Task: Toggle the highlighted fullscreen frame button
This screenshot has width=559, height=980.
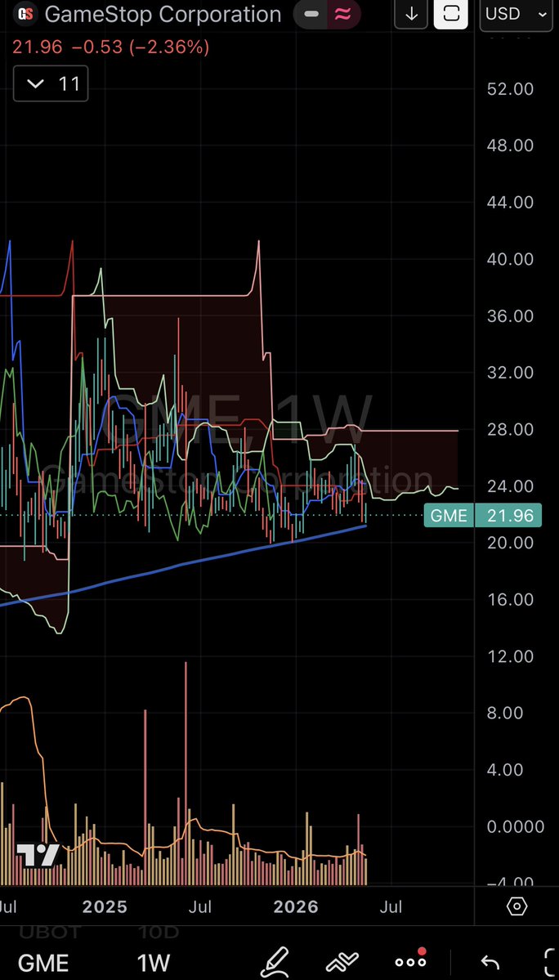Action: [x=451, y=15]
